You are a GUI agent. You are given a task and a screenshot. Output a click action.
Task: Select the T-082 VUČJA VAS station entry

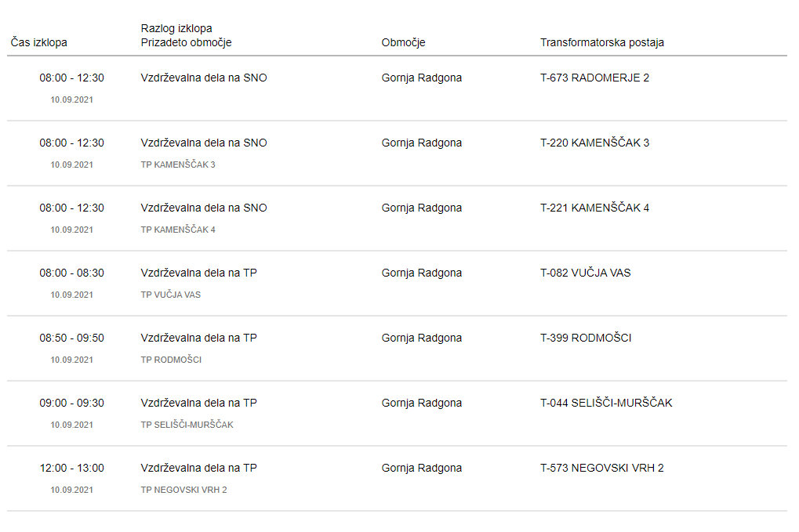(586, 273)
